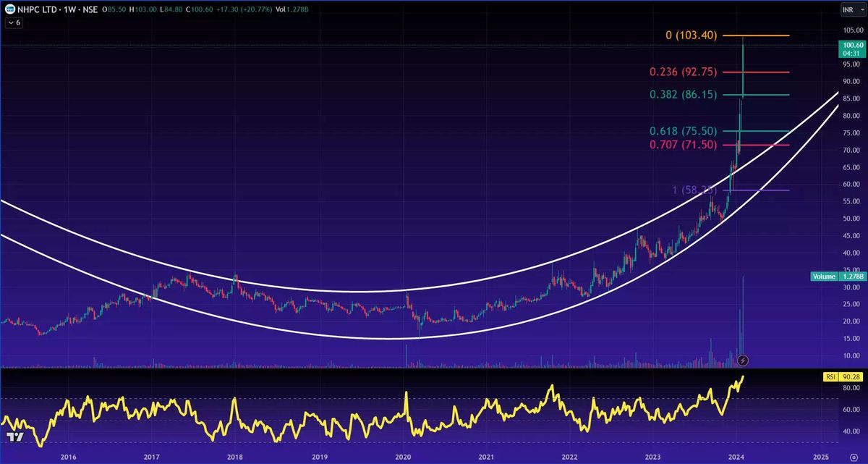Click the 80.00 price scale label beside the chart
868x464 pixels.
coord(851,116)
